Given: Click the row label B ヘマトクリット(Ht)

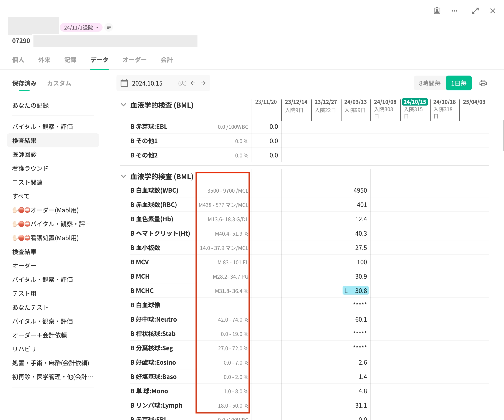Looking at the screenshot, I should [x=160, y=233].
